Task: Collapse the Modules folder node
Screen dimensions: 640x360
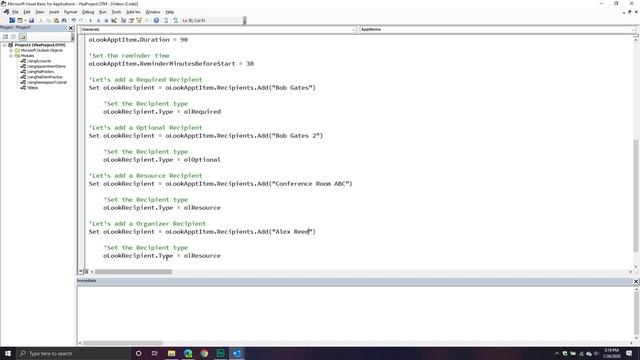Action: [x=11, y=56]
